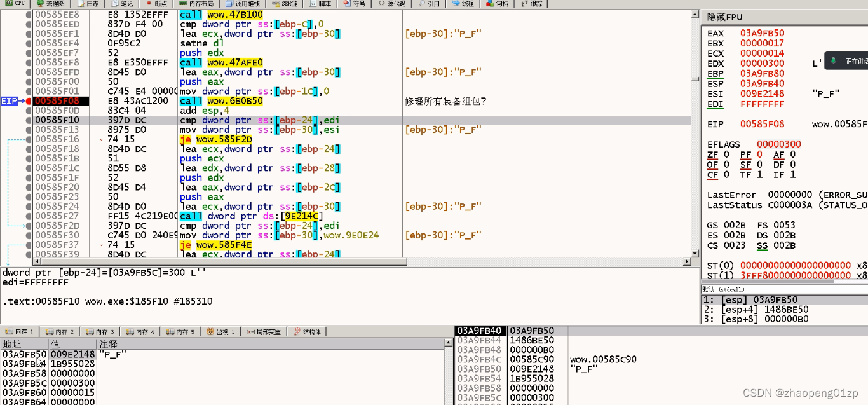868x405 pixels.
Task: Click the EAX register value 03A9FB50
Action: (x=762, y=33)
